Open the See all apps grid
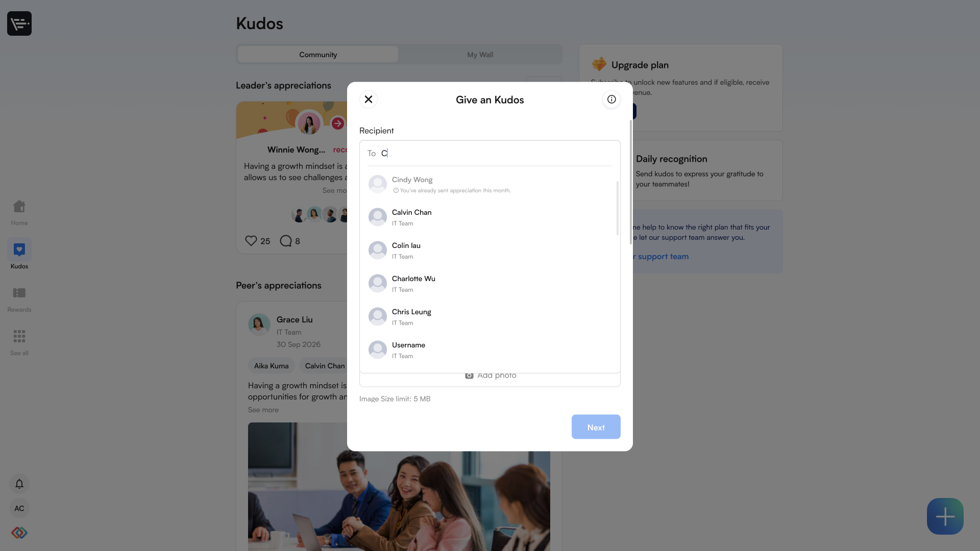The width and height of the screenshot is (980, 551). coord(19,337)
